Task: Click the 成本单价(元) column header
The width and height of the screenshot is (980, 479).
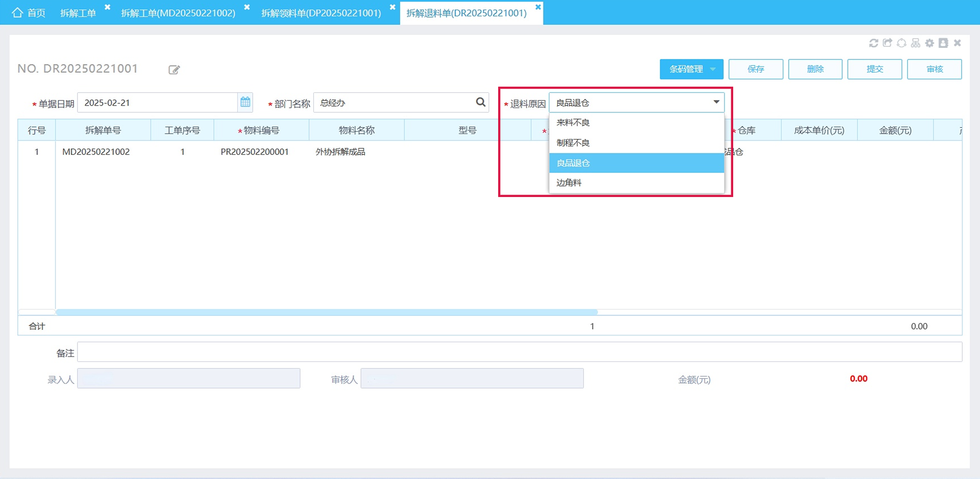Action: tap(819, 131)
